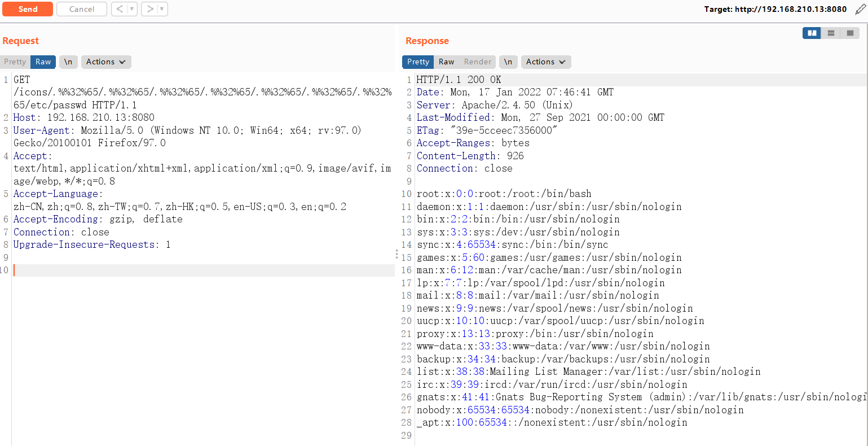Toggle \n non-printable chars in Response
This screenshot has width=868, height=446.
click(508, 62)
